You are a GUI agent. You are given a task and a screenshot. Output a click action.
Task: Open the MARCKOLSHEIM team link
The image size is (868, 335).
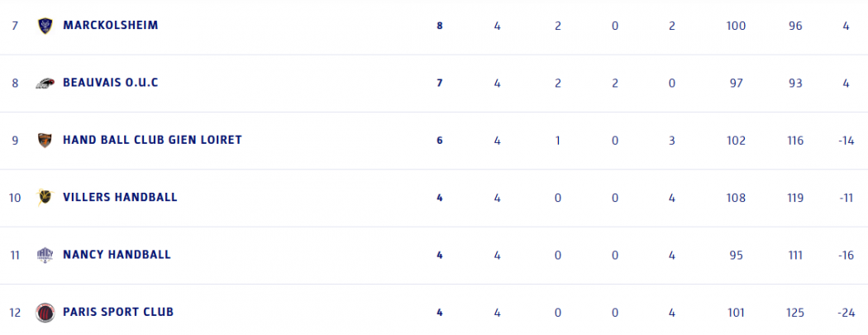point(110,26)
